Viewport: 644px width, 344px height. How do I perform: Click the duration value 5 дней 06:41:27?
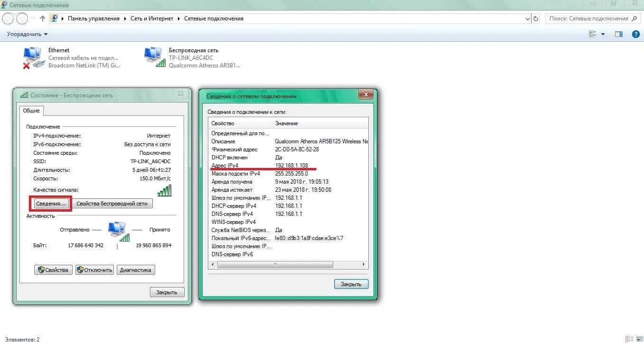click(152, 170)
